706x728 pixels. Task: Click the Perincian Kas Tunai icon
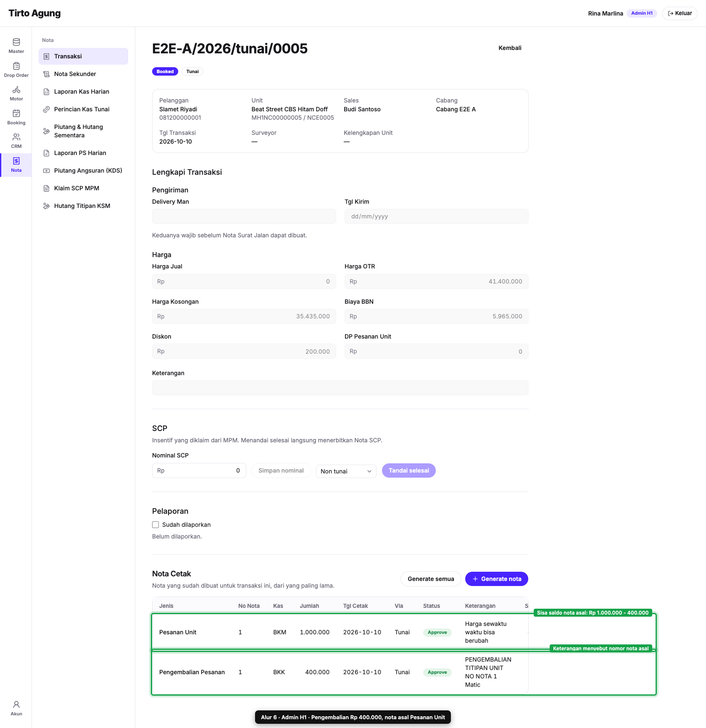47,109
